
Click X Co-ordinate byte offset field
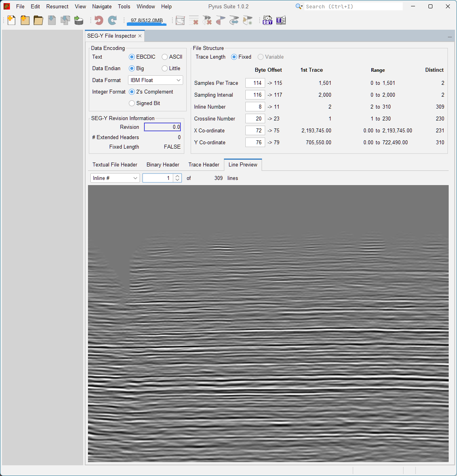click(x=255, y=130)
